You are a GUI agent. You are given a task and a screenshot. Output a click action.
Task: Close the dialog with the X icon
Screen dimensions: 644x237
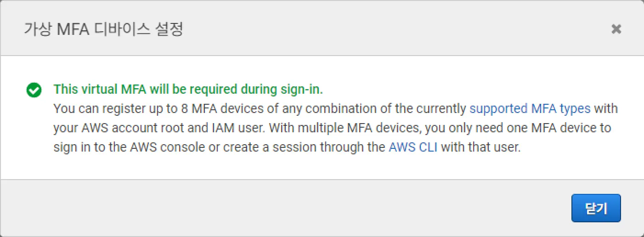[616, 29]
